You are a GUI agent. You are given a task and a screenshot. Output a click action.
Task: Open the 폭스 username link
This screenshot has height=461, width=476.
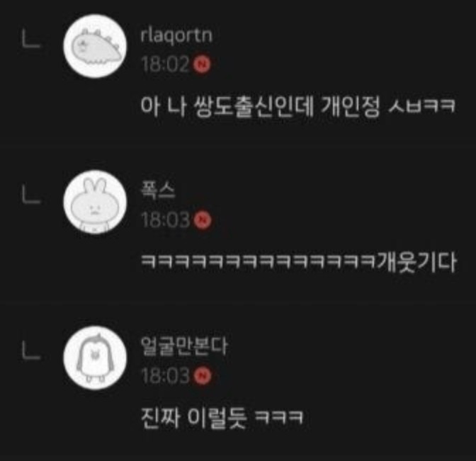(158, 190)
